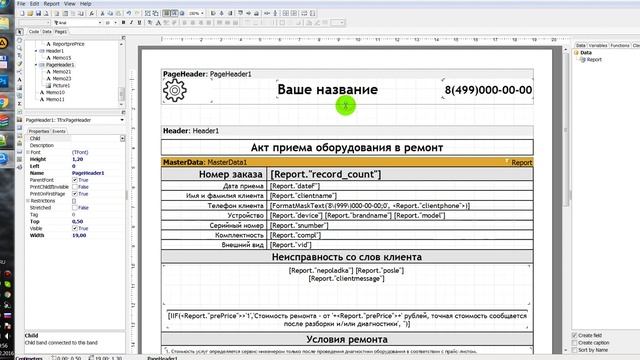Select Memo21 in object tree
Screen dimensions: 640x360
click(62, 71)
